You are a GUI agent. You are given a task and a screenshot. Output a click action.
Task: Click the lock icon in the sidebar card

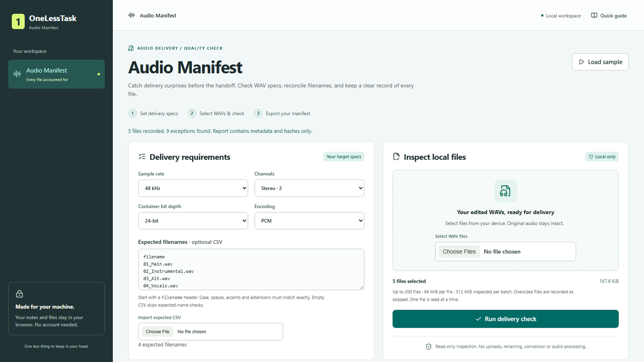[19, 294]
